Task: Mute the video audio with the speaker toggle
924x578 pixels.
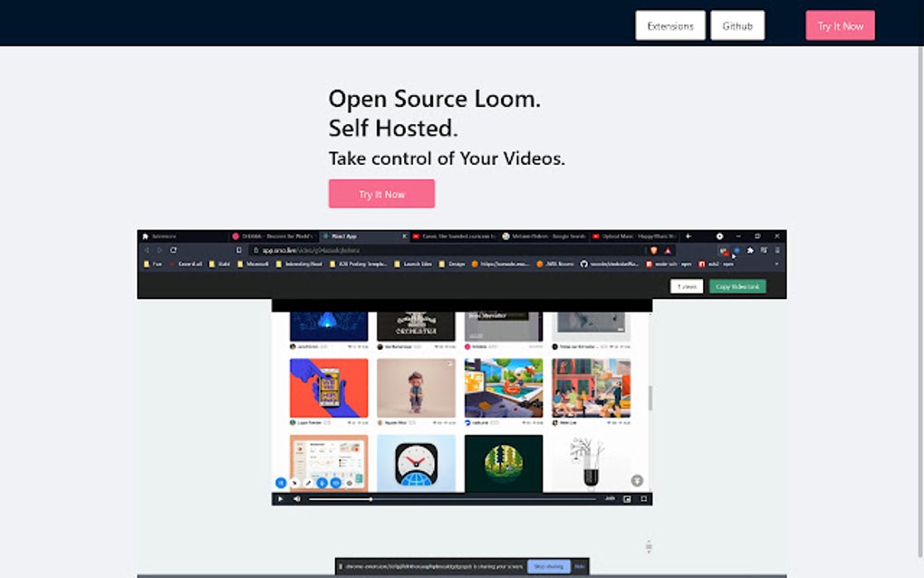Action: 296,498
